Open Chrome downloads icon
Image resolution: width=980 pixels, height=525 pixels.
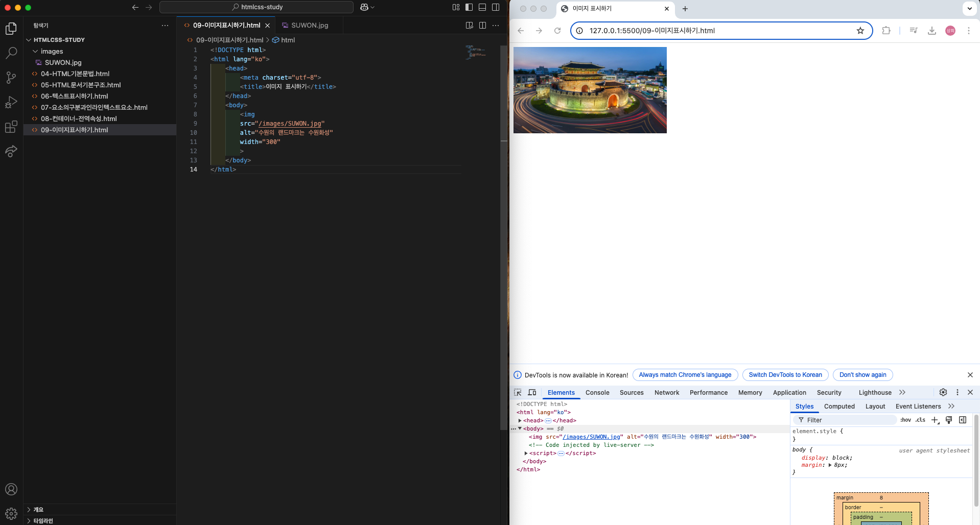coord(932,31)
